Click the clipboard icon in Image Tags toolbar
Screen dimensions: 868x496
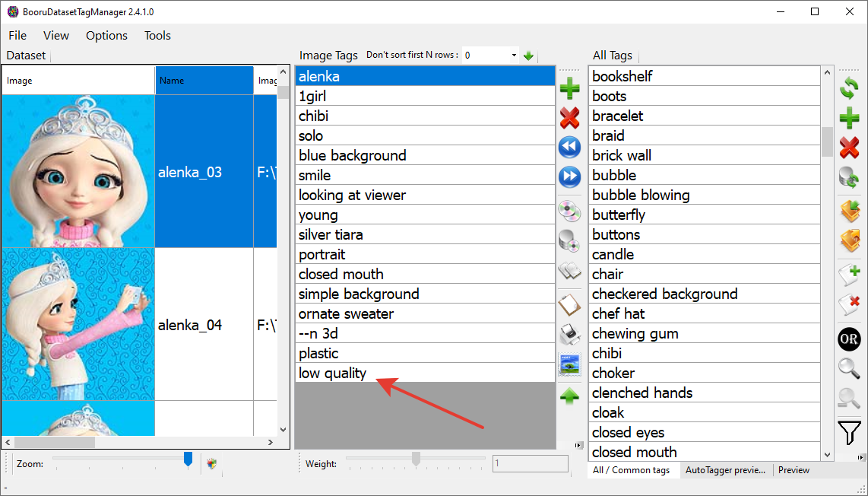[569, 304]
